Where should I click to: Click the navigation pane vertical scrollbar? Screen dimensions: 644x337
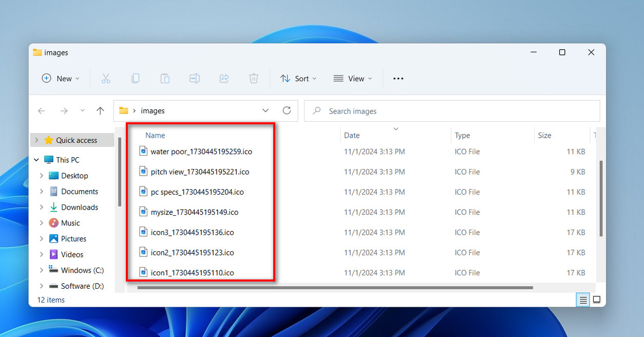(x=120, y=172)
